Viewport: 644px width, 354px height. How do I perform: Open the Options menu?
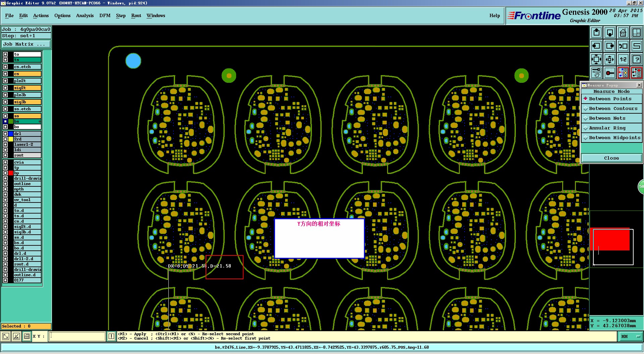[x=62, y=16]
